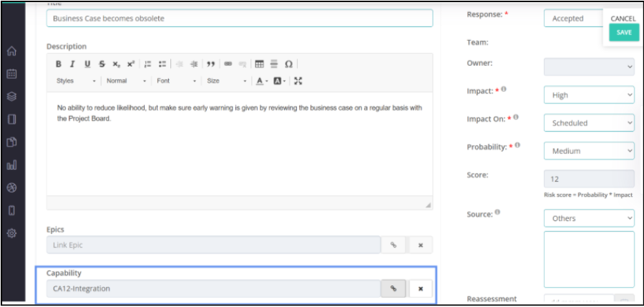This screenshot has height=307, width=644.
Task: Click the empty text box below Source
Action: 589,259
